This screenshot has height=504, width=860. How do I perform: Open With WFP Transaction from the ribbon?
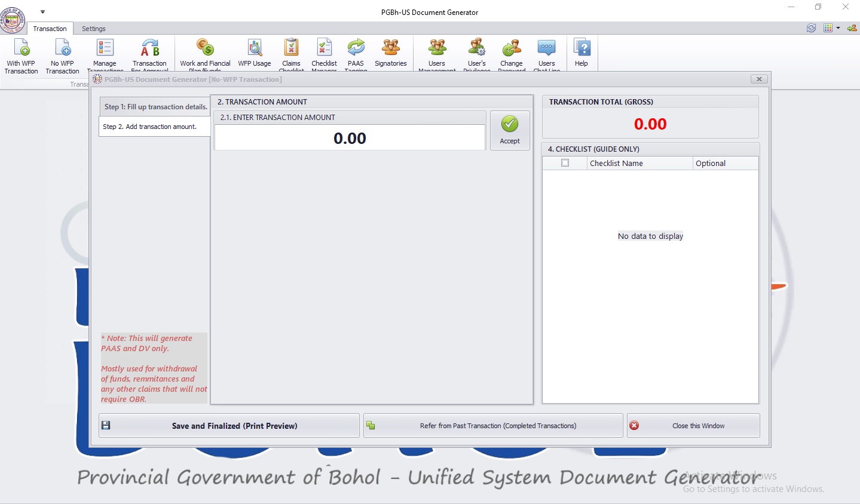tap(22, 56)
